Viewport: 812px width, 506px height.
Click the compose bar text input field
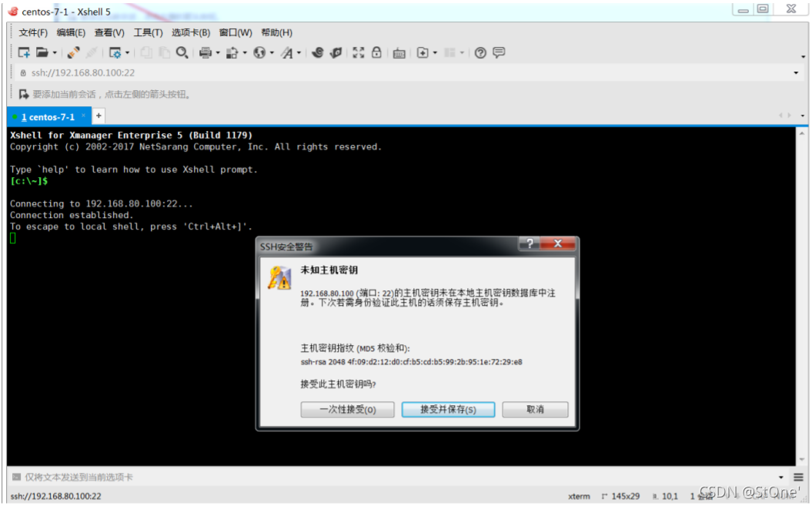pyautogui.click(x=399, y=477)
